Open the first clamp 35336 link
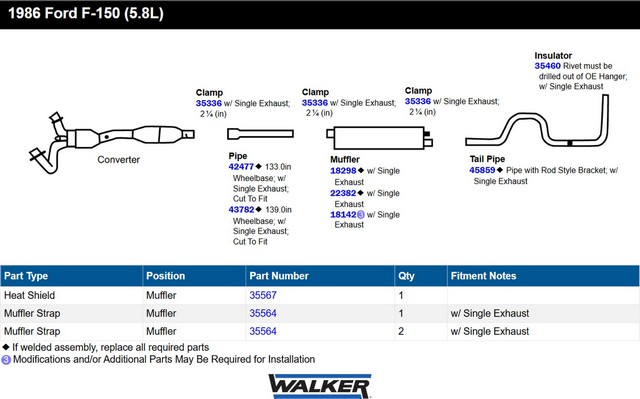This screenshot has height=399, width=640. point(209,104)
